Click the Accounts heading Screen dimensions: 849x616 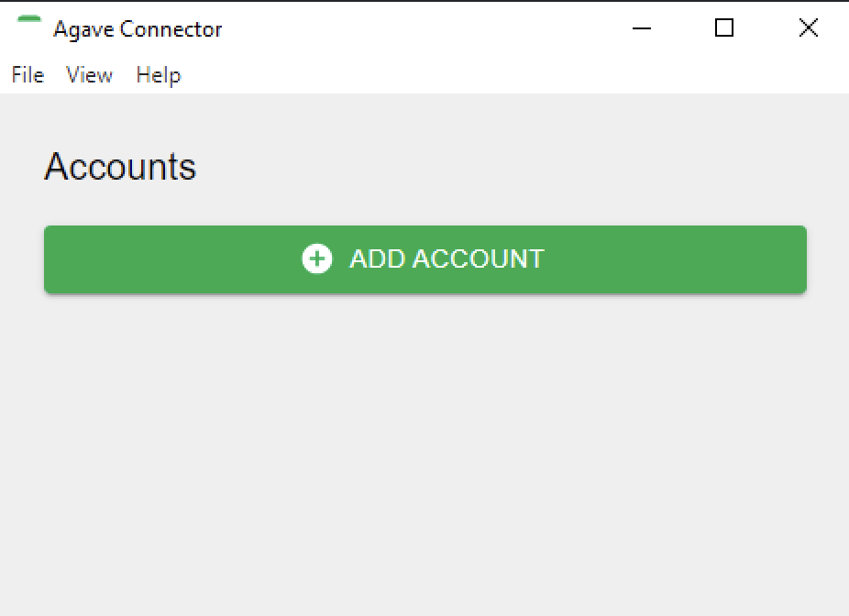click(x=120, y=167)
